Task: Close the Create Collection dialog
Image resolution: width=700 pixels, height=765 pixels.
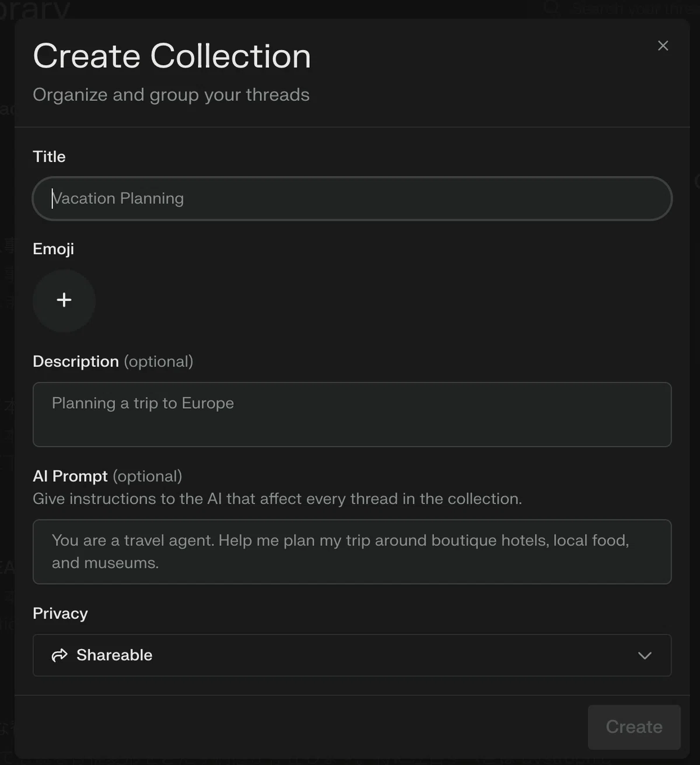Action: (663, 45)
